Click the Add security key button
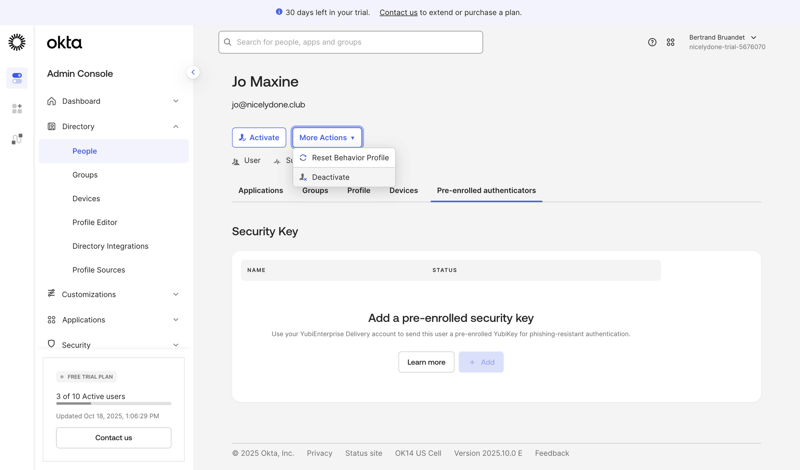Viewport: 800px width, 470px height. [x=481, y=362]
